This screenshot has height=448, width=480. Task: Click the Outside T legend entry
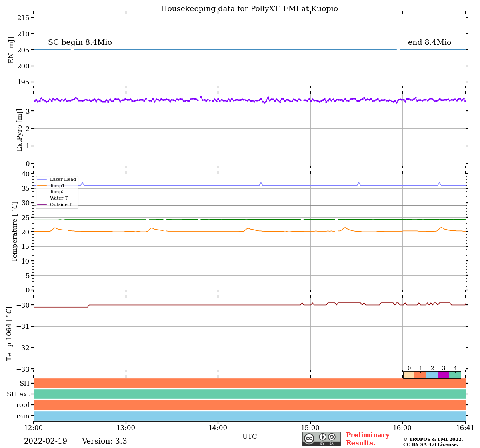[x=54, y=205]
